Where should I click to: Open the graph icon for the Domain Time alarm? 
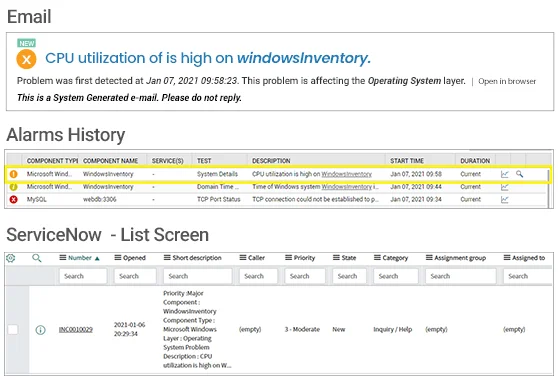pyautogui.click(x=505, y=187)
